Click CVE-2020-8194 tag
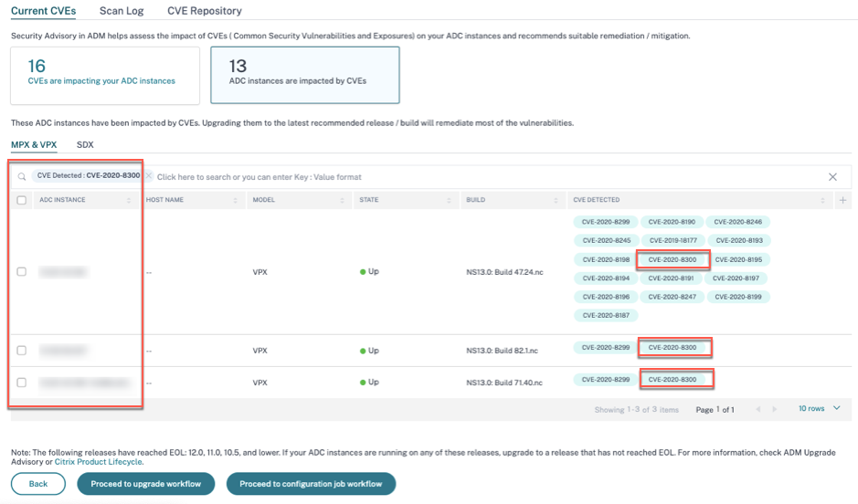This screenshot has height=504, width=858. coord(606,278)
